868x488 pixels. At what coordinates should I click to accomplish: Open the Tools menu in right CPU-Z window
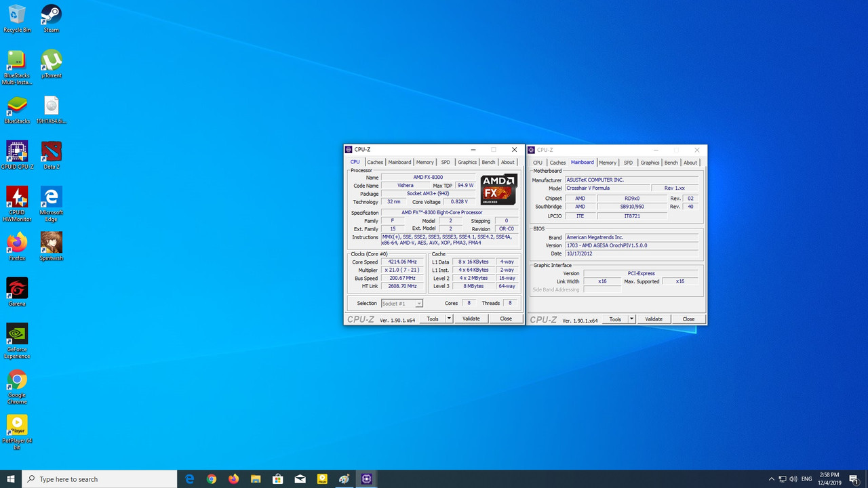(616, 319)
